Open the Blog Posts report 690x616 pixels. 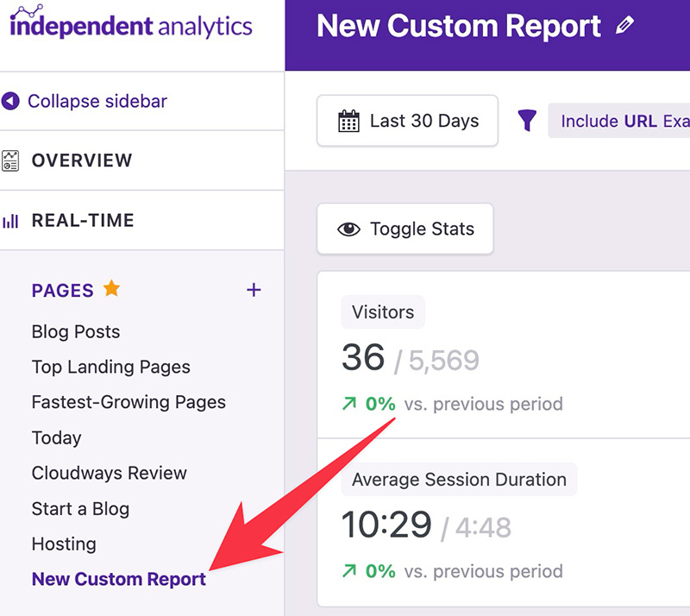(76, 332)
